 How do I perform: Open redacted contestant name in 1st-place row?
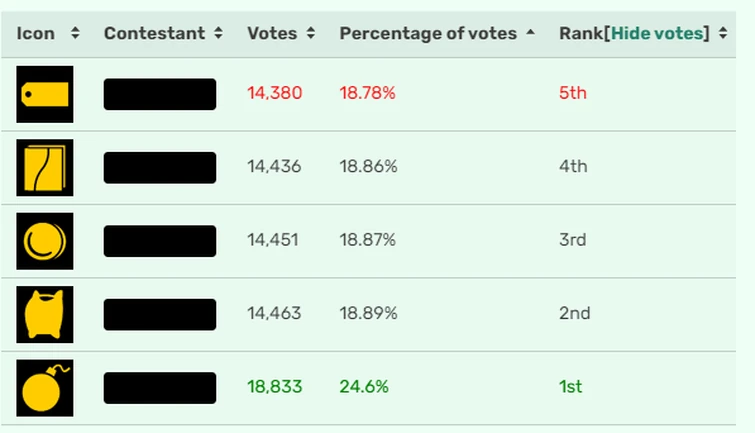(x=160, y=387)
